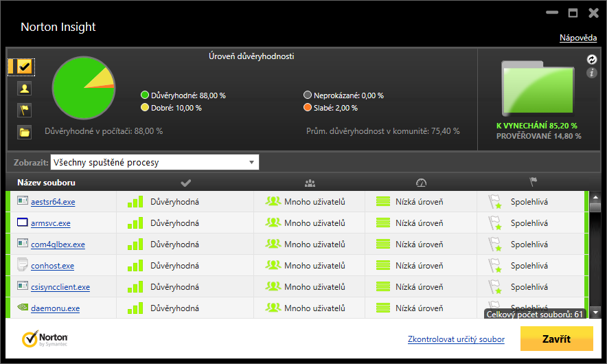Open the csisyncclient.exe file link
Screen dimensions: 607x364
60,287
